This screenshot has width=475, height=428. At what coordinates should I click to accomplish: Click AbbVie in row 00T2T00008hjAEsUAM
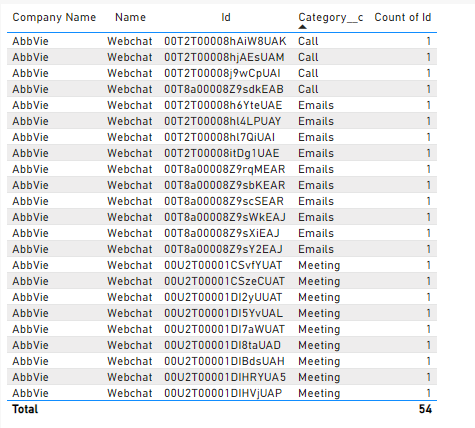coord(30,57)
